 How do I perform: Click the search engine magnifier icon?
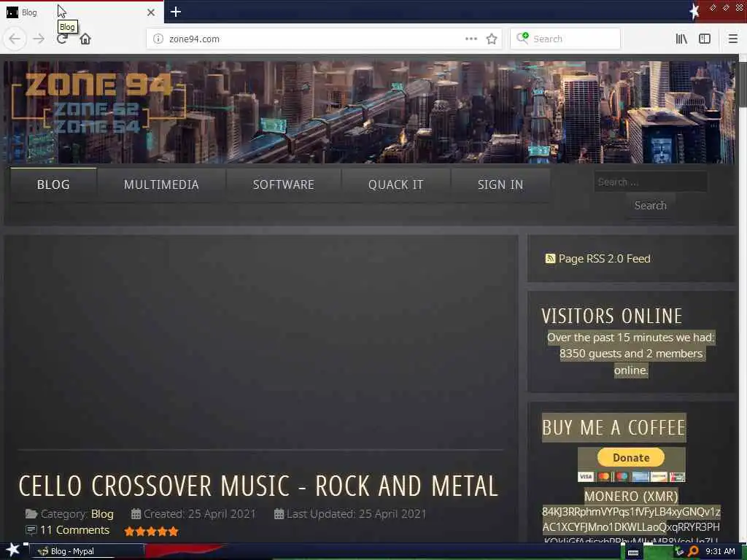[522, 38]
